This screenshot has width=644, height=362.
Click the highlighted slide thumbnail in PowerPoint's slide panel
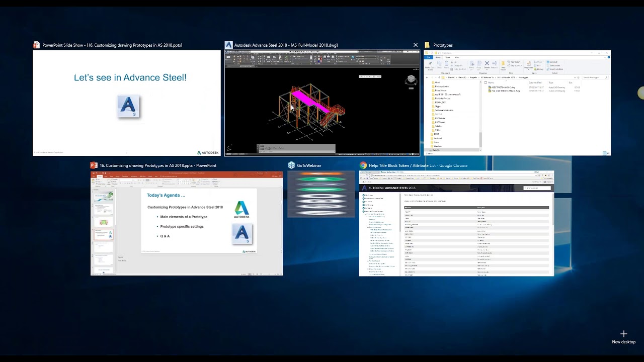click(104, 235)
